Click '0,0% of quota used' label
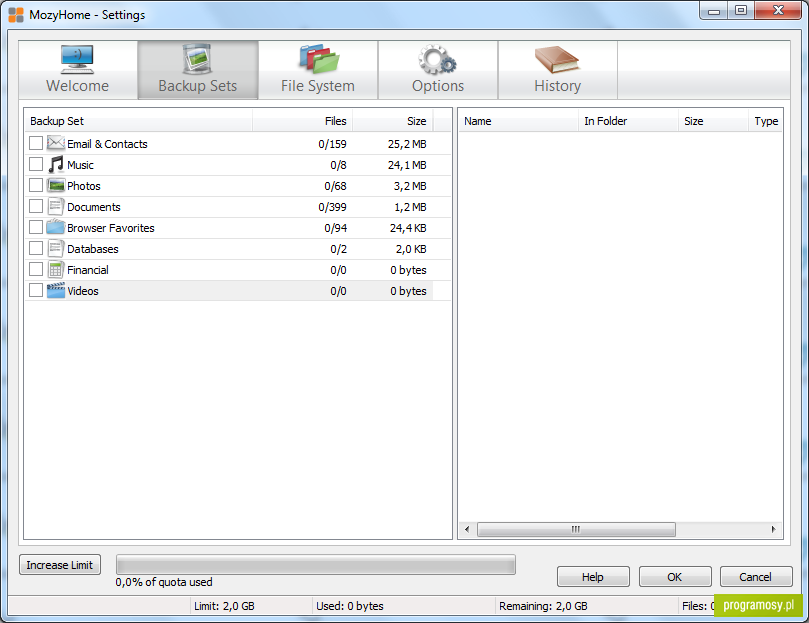Screen dimensions: 809x623 164,582
